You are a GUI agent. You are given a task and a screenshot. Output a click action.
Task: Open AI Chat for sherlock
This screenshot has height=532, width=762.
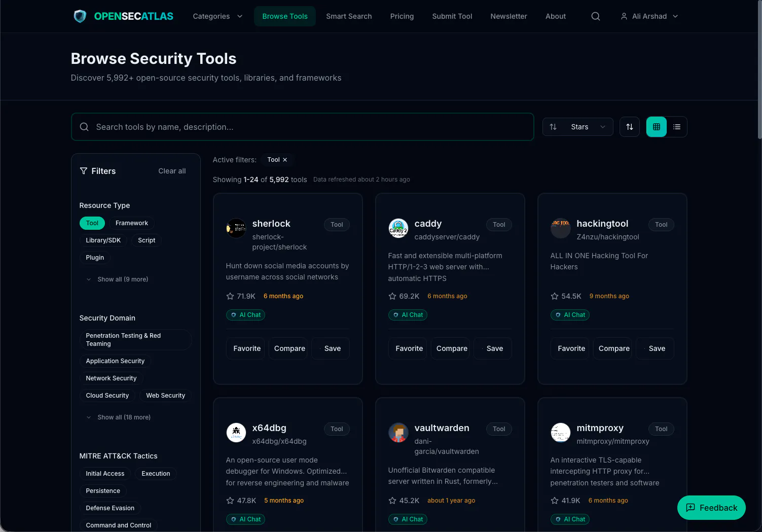(245, 315)
